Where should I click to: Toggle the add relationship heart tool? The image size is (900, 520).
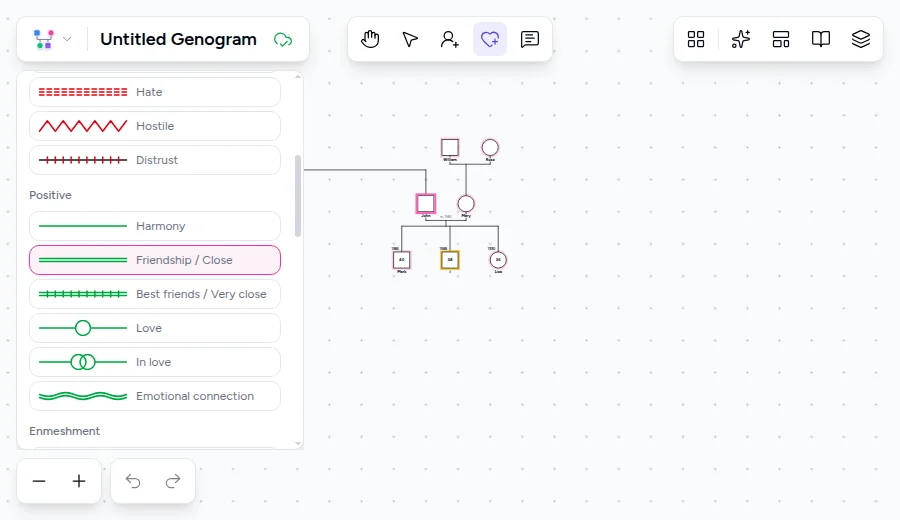click(490, 39)
